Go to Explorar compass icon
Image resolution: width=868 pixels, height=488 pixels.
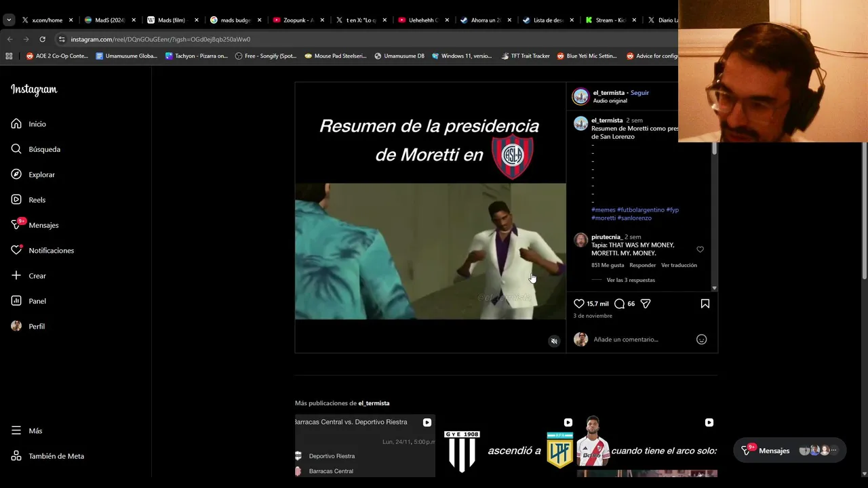pyautogui.click(x=16, y=174)
